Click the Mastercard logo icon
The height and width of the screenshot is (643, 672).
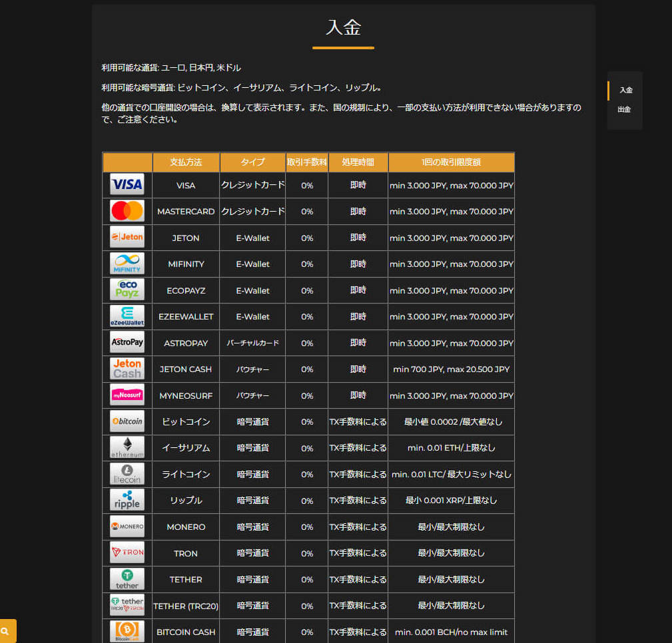coord(127,211)
